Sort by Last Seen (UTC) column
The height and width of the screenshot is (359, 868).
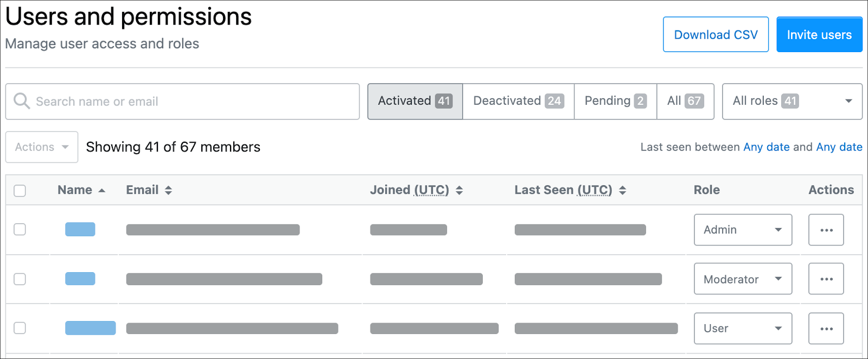point(622,190)
